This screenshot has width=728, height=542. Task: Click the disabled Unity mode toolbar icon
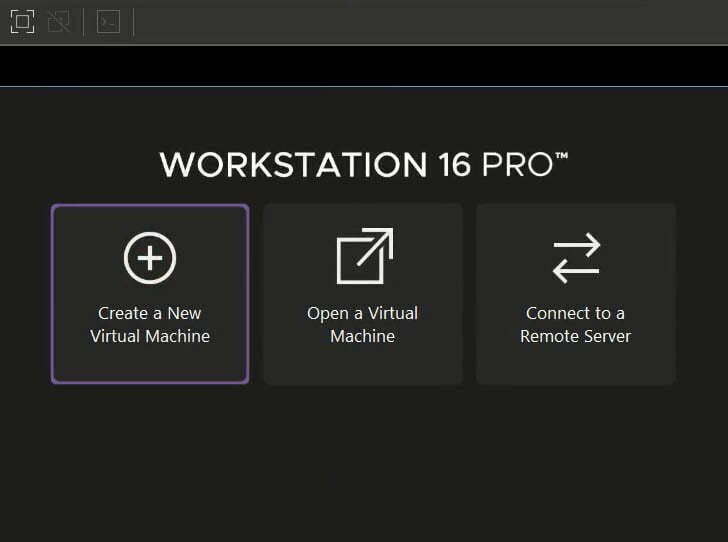click(x=59, y=21)
